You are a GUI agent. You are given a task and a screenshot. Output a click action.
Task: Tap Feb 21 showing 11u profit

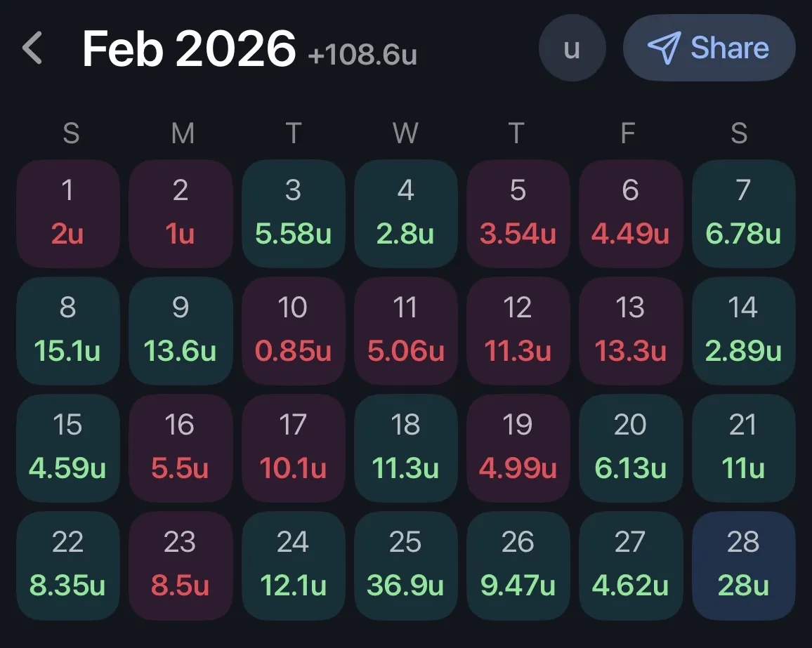pos(743,448)
